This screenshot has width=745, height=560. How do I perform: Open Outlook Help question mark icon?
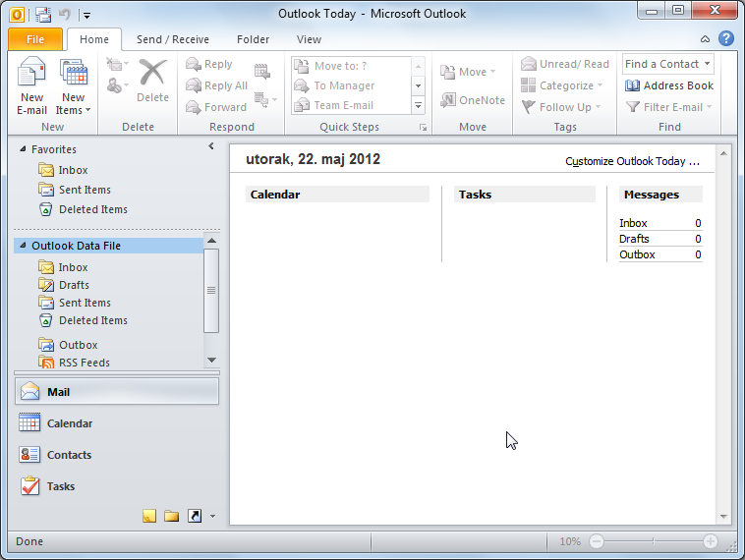click(726, 38)
